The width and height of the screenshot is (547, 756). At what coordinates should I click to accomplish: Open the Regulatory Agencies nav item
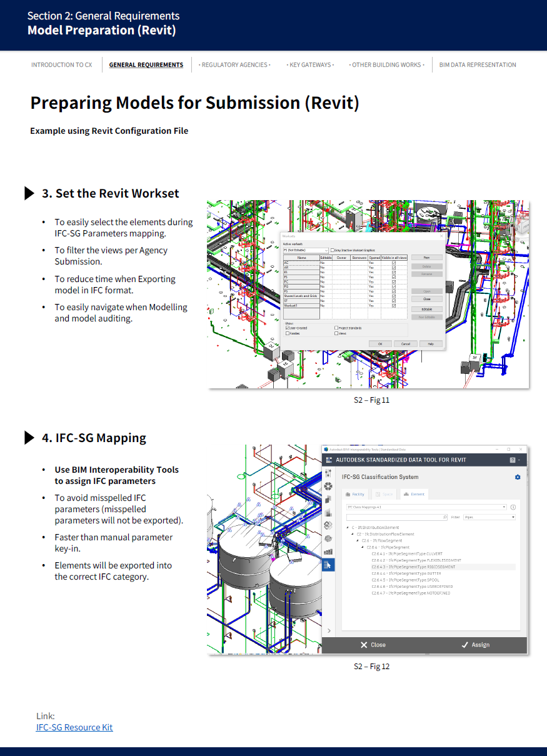[x=234, y=64]
